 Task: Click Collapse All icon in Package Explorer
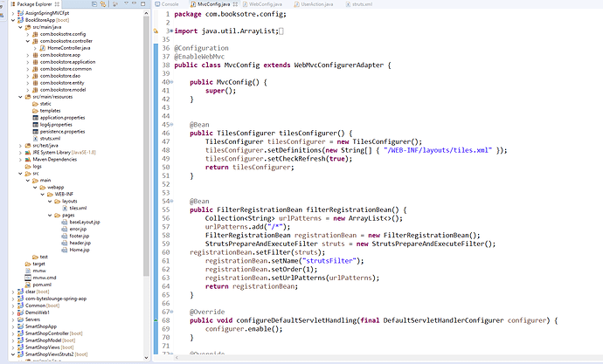click(x=93, y=4)
